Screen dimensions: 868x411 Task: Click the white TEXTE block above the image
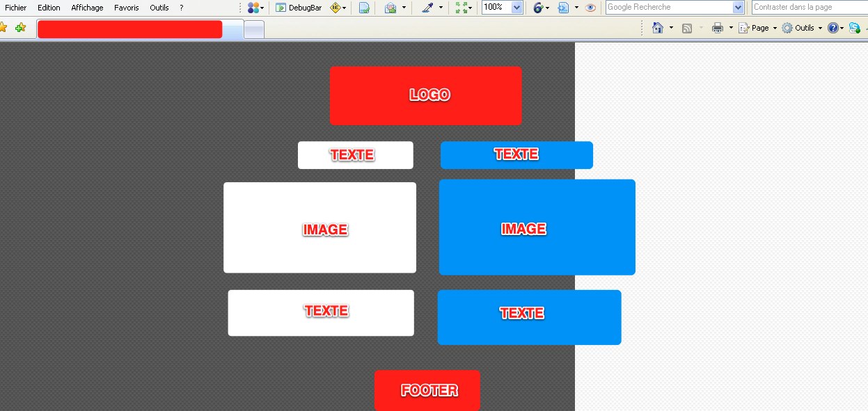(356, 155)
